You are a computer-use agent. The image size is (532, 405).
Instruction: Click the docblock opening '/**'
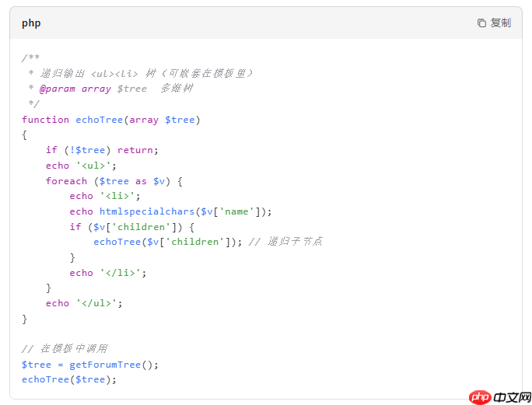point(30,58)
